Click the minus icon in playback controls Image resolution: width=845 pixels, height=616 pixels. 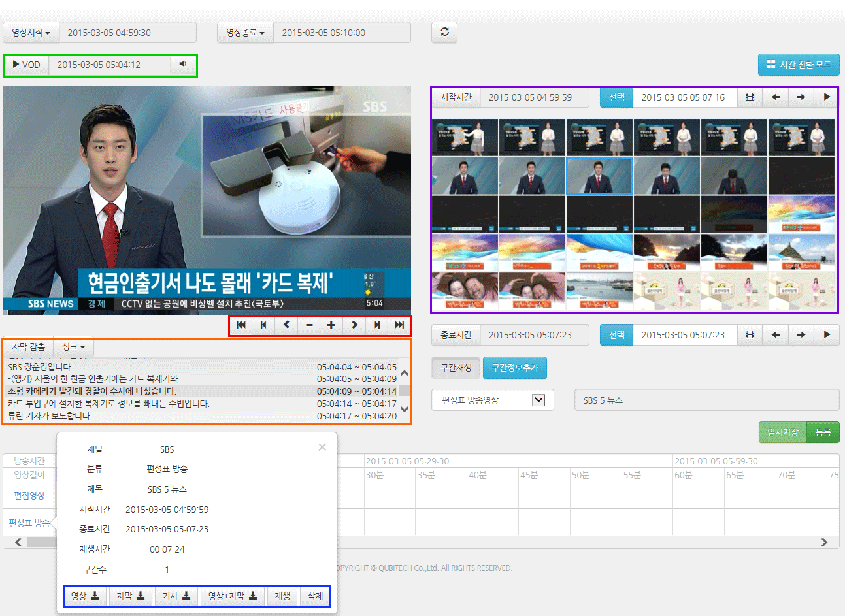point(309,325)
